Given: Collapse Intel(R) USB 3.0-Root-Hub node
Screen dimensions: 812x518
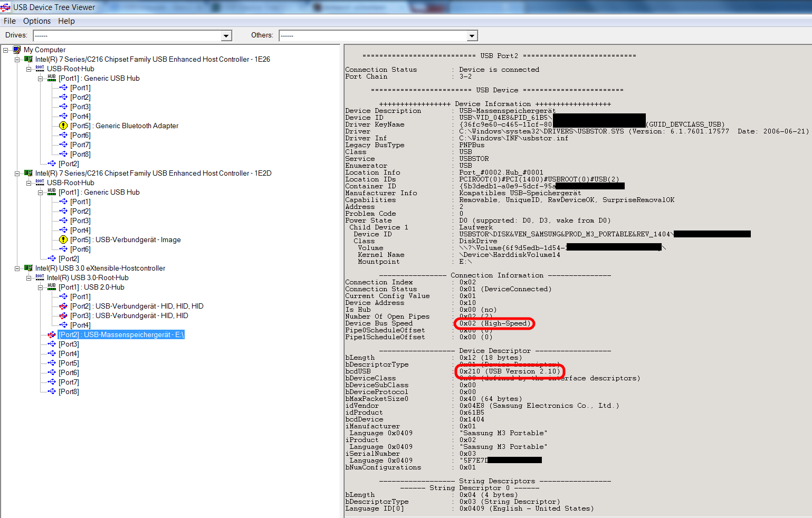Looking at the screenshot, I should coord(29,278).
